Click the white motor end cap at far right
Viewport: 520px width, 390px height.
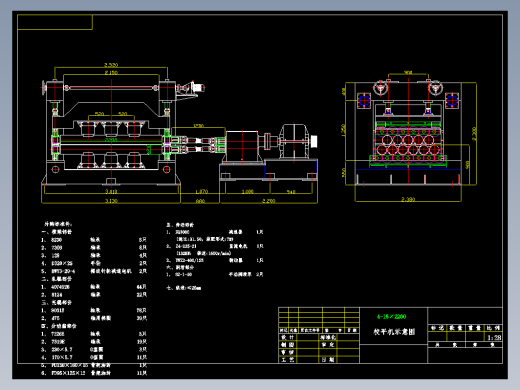pos(314,141)
